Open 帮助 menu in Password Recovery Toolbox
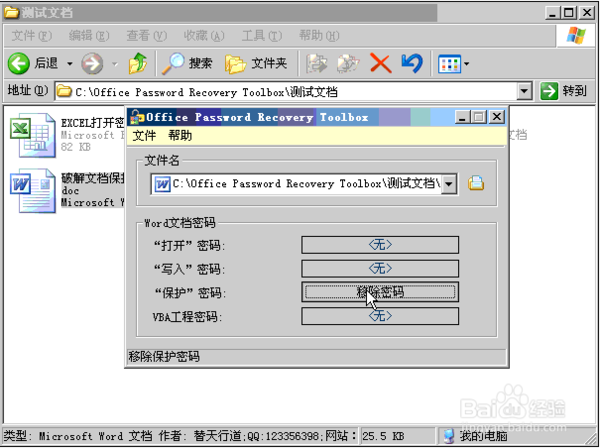Image resolution: width=600 pixels, height=448 pixels. [x=180, y=135]
